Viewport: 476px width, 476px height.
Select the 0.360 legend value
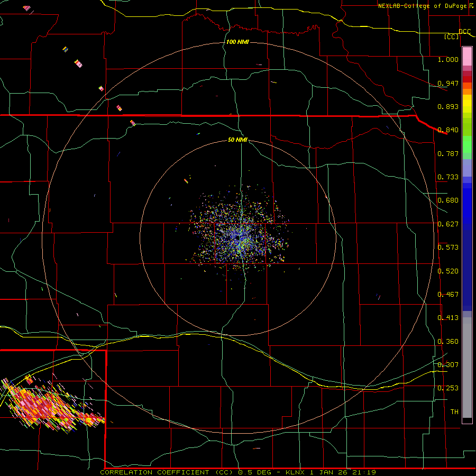(448, 341)
